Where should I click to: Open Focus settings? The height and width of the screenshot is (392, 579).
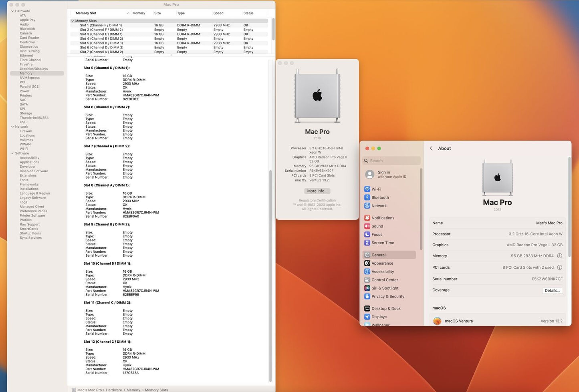tap(376, 234)
